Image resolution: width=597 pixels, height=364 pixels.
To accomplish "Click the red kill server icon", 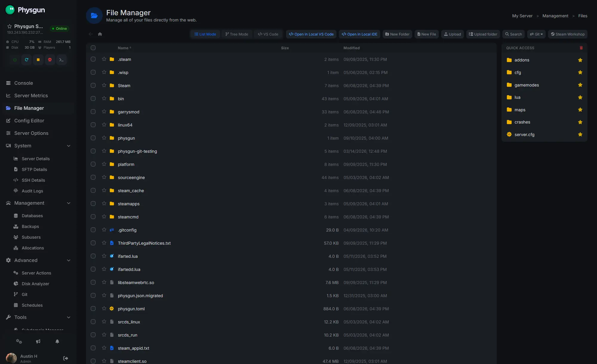I will click(50, 60).
